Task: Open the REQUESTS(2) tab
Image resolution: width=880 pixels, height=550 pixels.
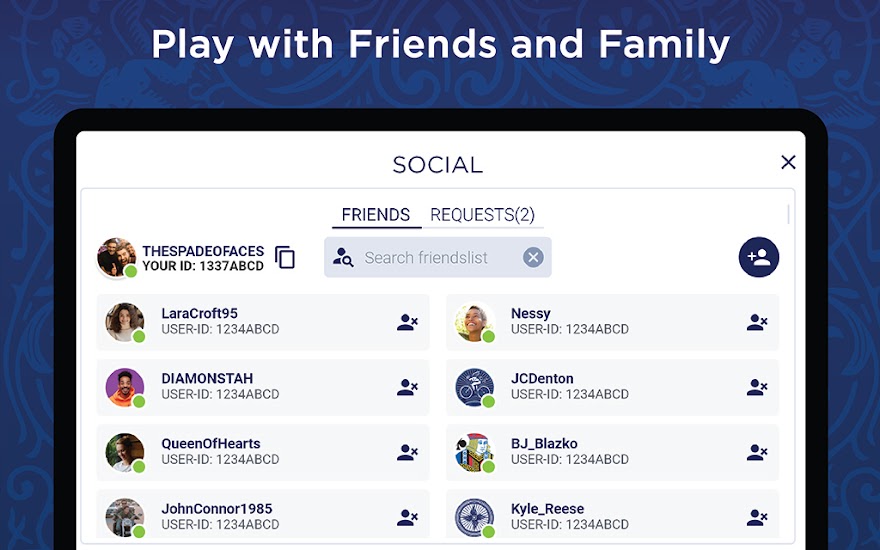Action: [x=483, y=215]
